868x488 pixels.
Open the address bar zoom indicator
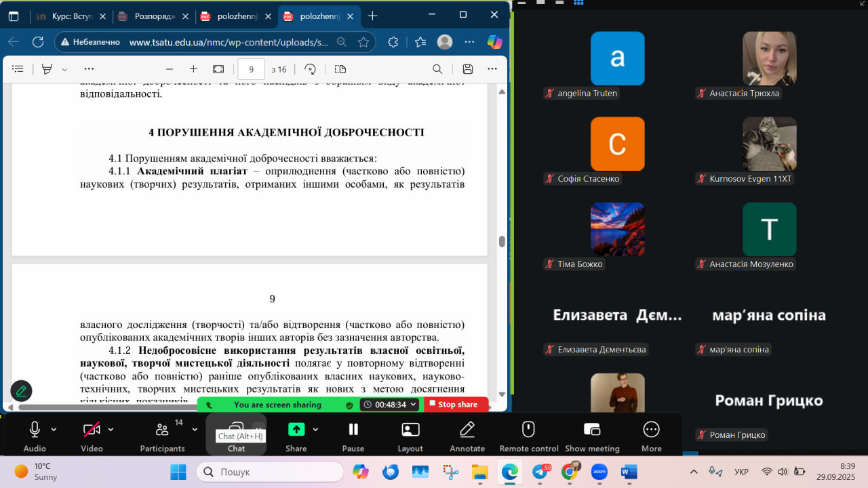pyautogui.click(x=342, y=42)
